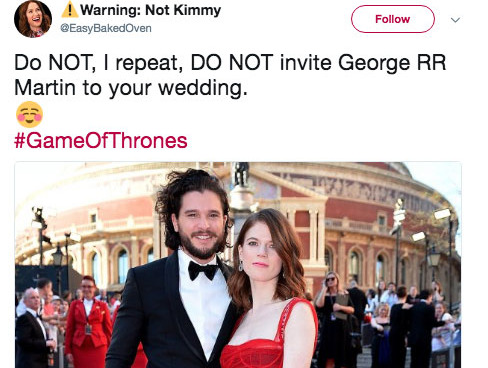The image size is (488, 368).
Task: Click the Follow button
Action: tap(393, 19)
